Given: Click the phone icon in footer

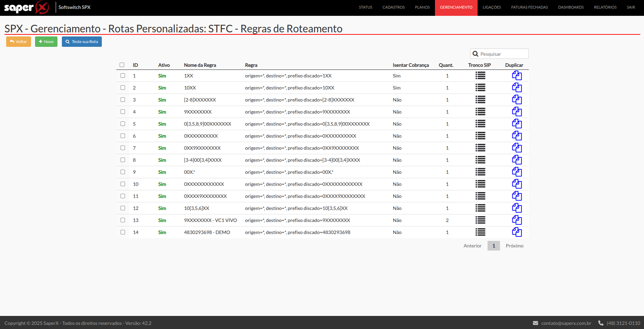Looking at the screenshot, I should [601, 323].
